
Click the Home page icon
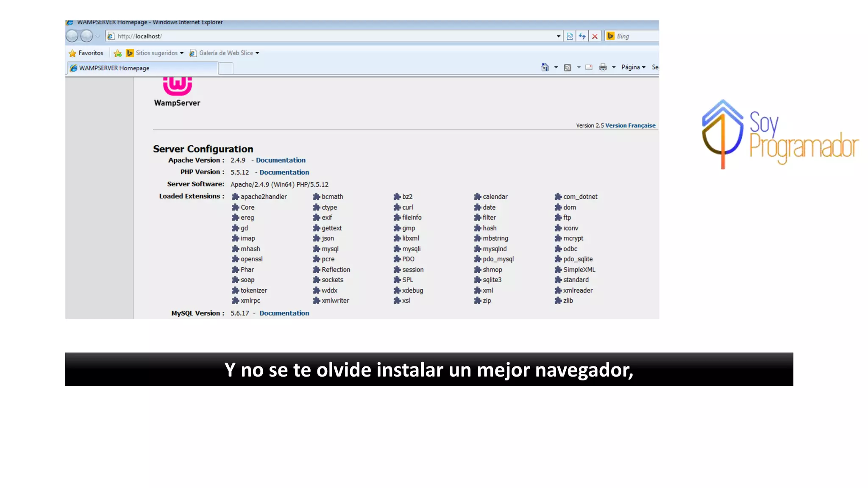545,67
